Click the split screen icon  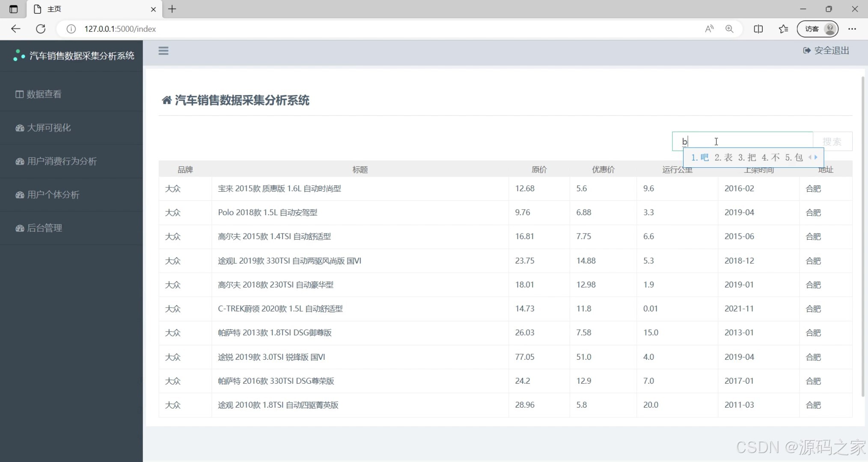point(758,29)
